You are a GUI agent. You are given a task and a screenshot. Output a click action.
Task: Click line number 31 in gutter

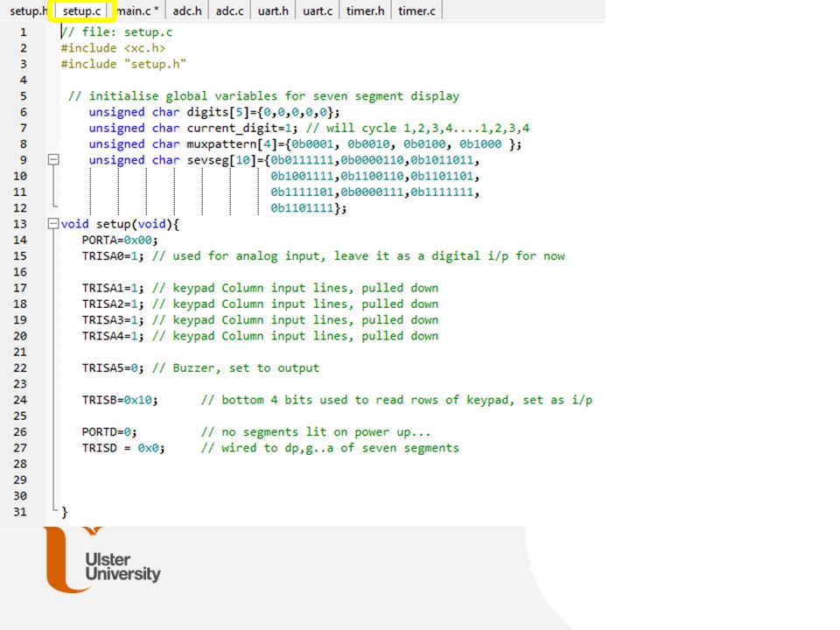[20, 512]
